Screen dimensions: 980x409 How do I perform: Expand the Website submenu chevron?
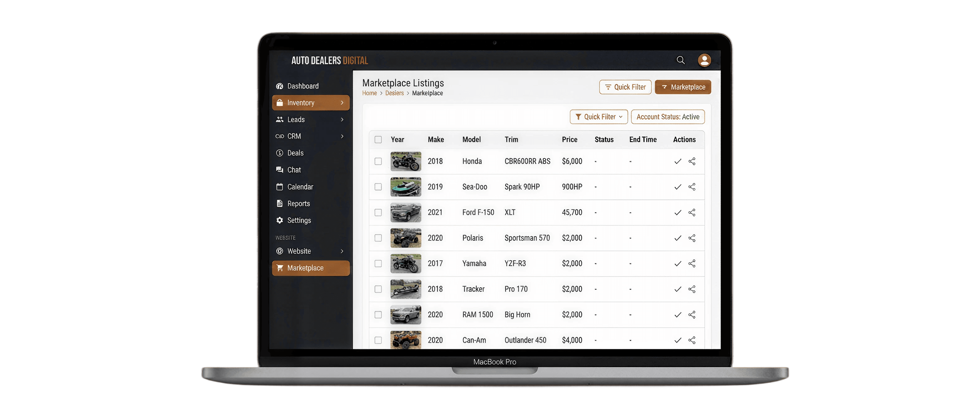click(342, 251)
